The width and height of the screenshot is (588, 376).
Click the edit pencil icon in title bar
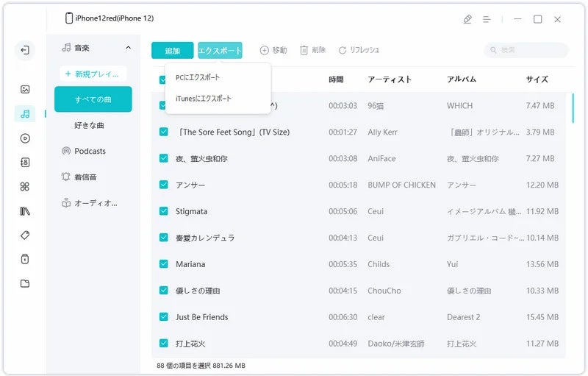click(x=467, y=19)
